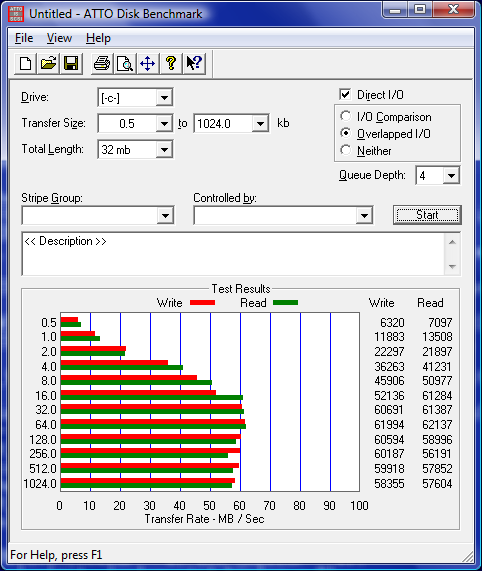
Task: Toggle the Direct I/O checkbox
Action: [x=345, y=95]
